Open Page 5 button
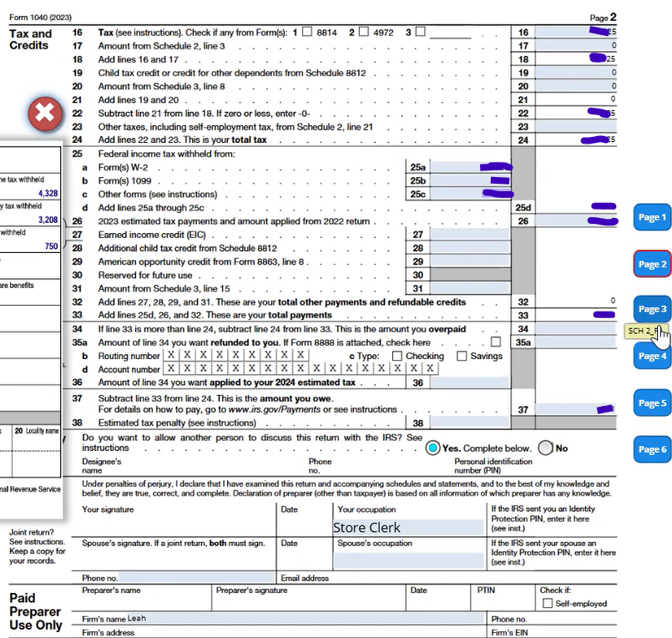672x638 pixels. point(652,403)
